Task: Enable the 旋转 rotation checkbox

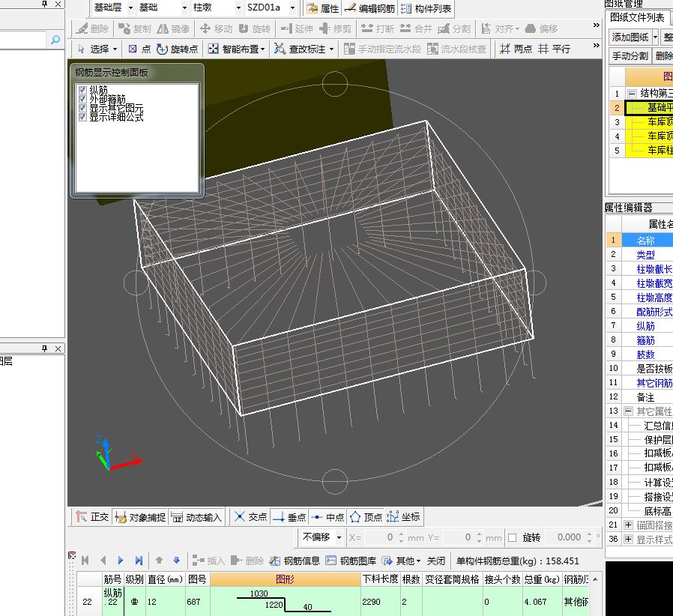Action: 512,537
